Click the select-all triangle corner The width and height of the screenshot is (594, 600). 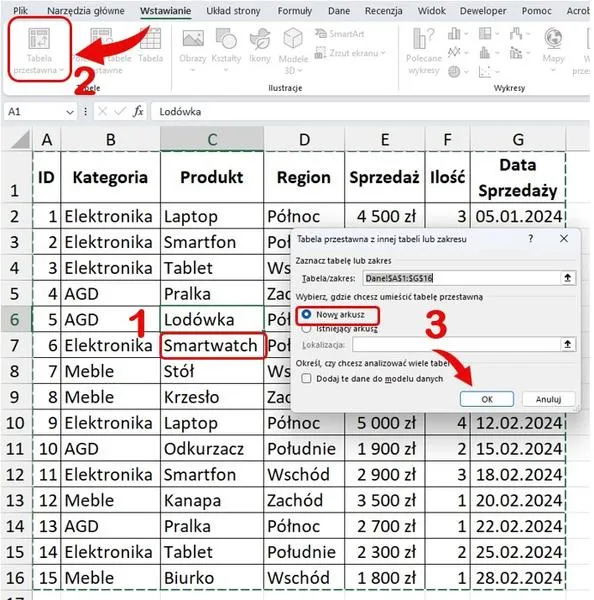click(x=21, y=139)
